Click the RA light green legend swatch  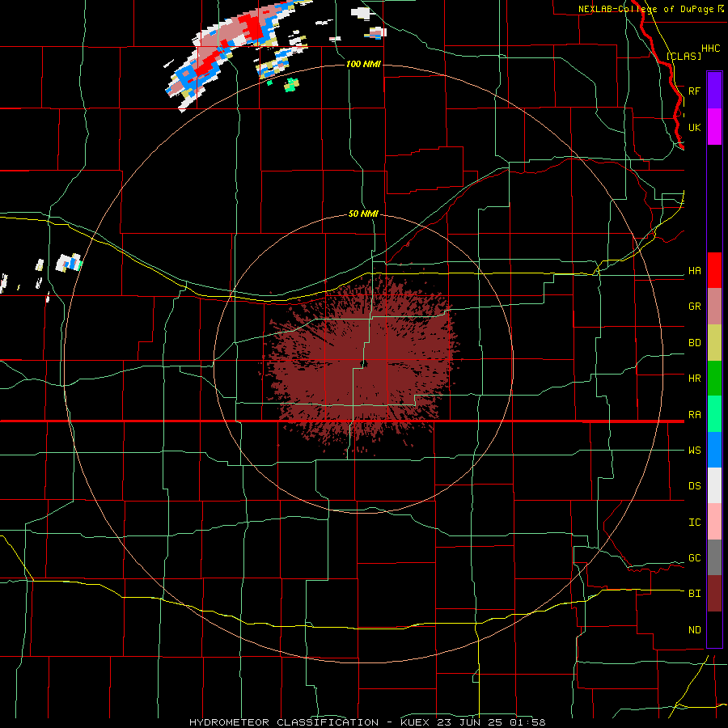pos(714,414)
